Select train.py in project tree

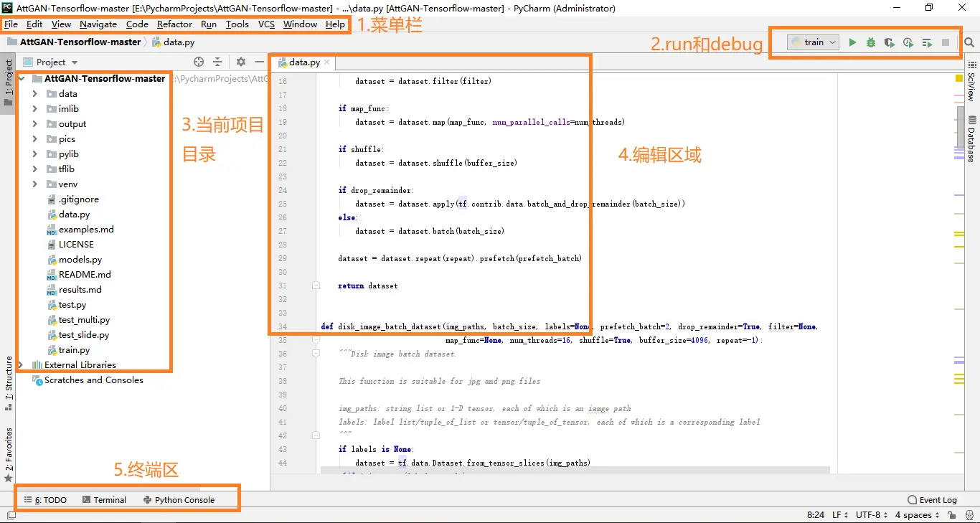pos(74,350)
